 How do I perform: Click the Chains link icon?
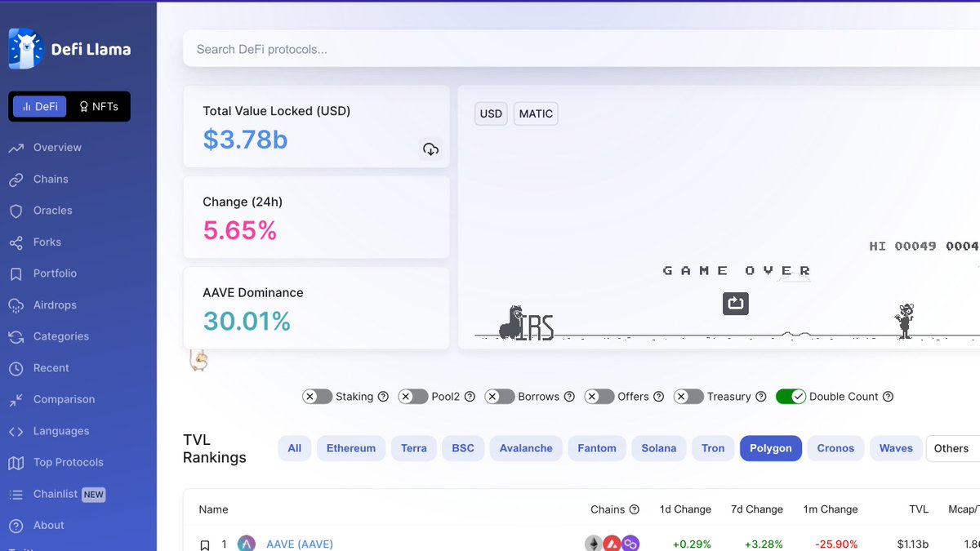tap(16, 180)
